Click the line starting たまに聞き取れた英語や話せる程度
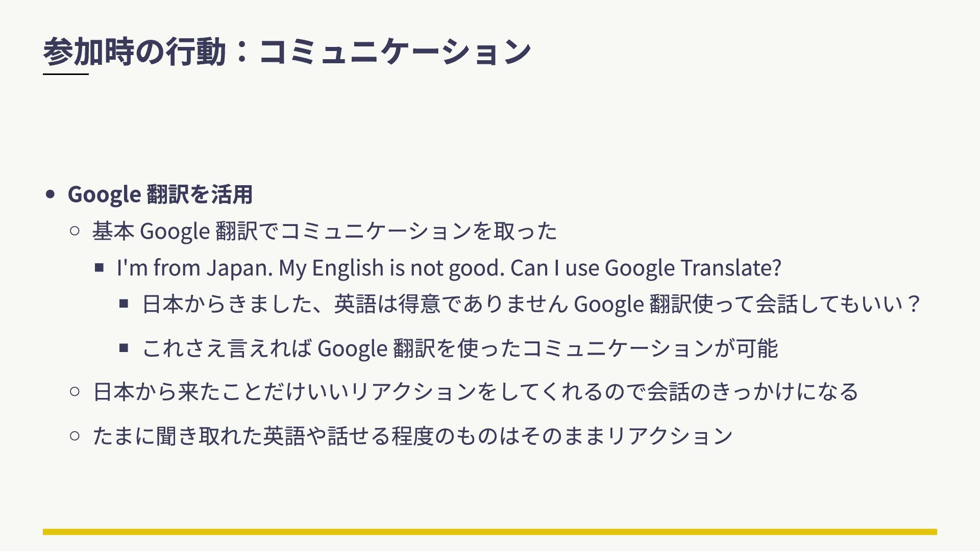Image resolution: width=980 pixels, height=551 pixels. 412,435
